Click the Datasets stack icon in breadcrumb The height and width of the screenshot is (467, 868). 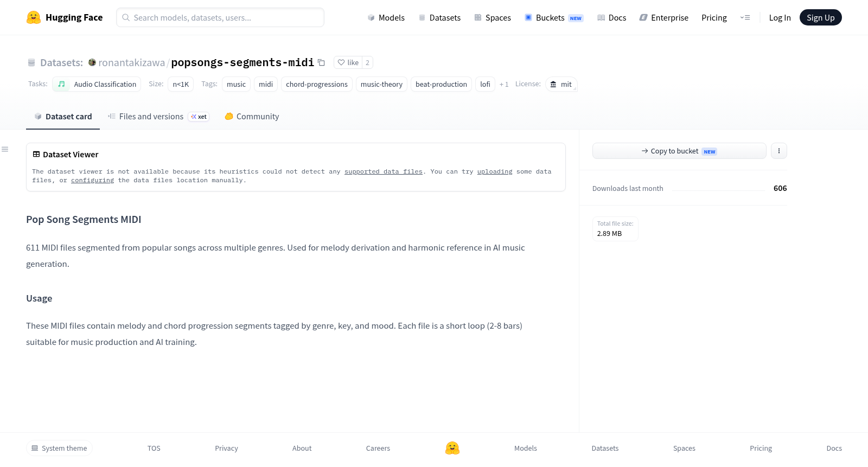(31, 62)
